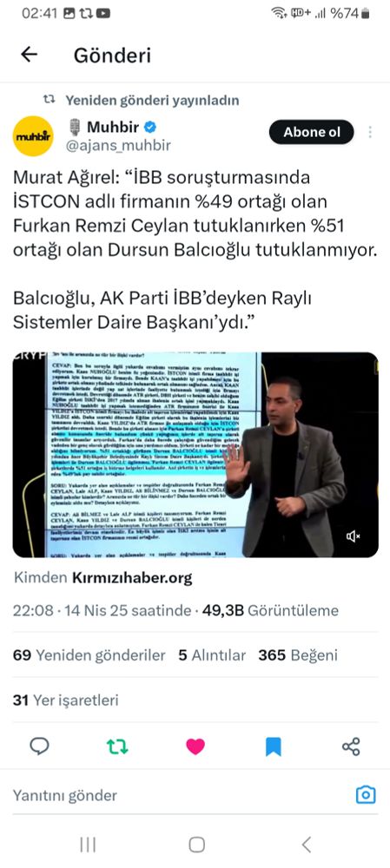390x868 pixels.
Task: Tap the Android home button
Action: tap(196, 845)
